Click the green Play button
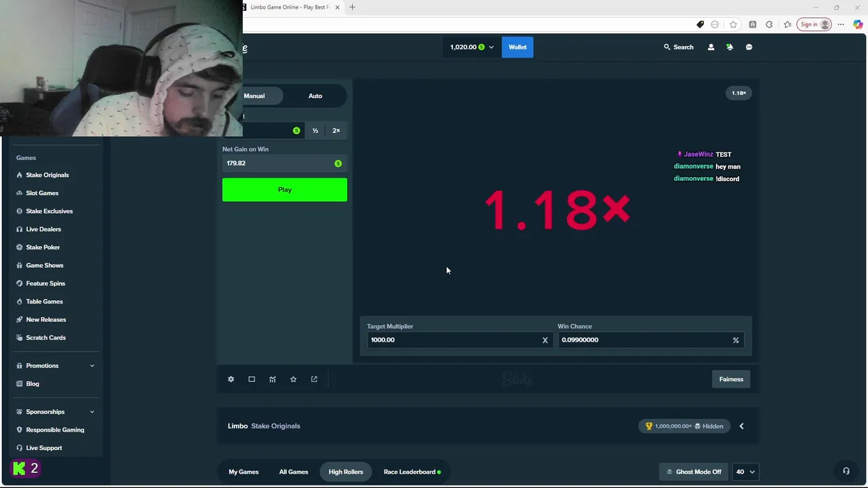Viewport: 868px width, 488px height. point(285,190)
